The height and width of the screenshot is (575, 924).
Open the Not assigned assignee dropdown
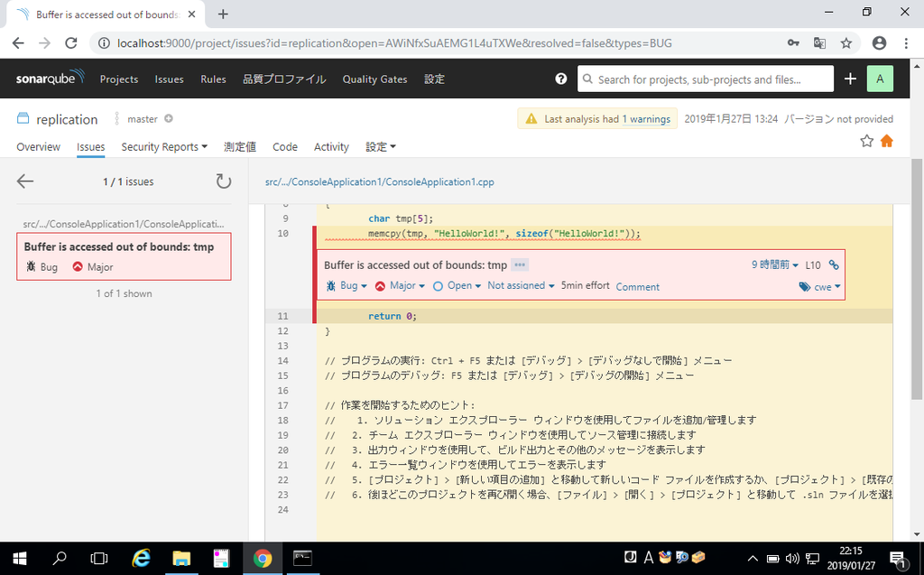click(521, 285)
